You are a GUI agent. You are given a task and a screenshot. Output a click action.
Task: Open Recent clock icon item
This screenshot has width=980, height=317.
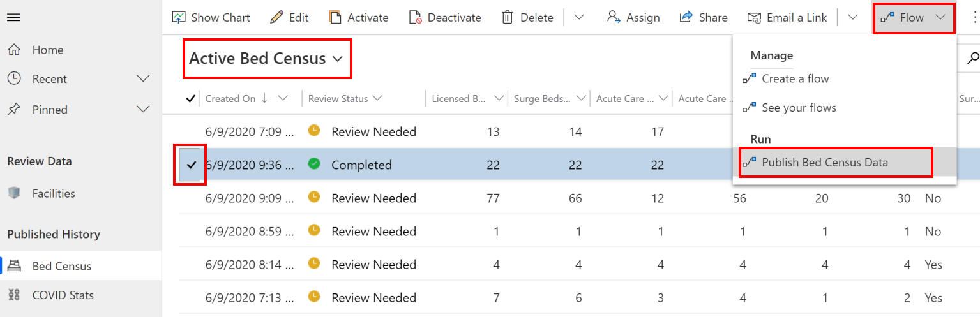click(x=13, y=78)
